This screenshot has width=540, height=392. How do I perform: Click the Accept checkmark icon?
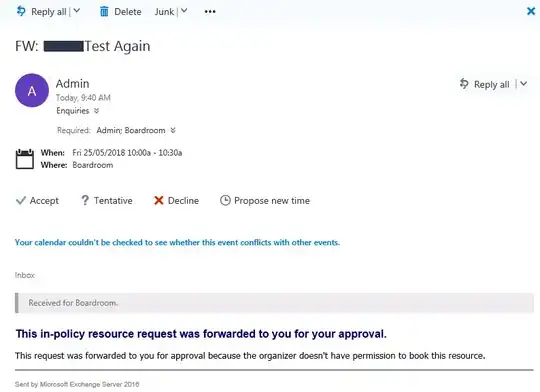(21, 200)
